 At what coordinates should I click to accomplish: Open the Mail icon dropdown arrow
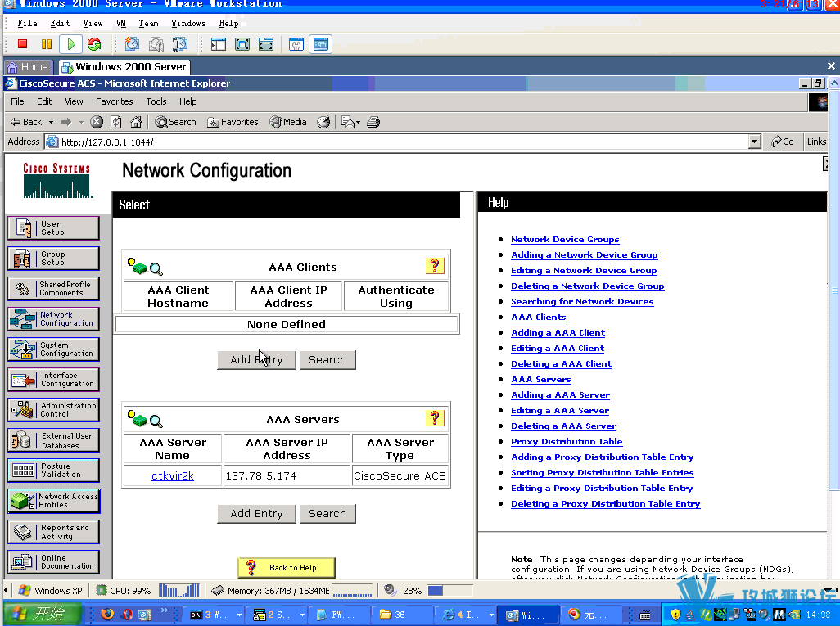[x=358, y=123]
